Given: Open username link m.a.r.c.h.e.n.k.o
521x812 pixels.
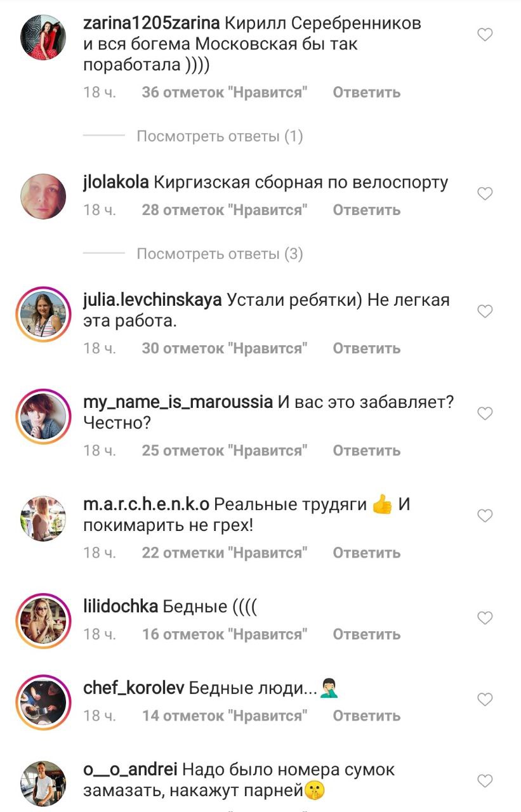Looking at the screenshot, I should (x=147, y=505).
